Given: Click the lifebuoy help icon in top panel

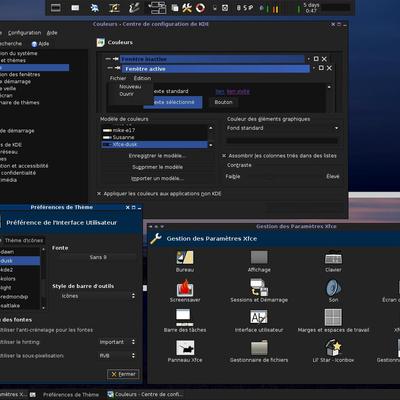Looking at the screenshot, I should 200,8.
